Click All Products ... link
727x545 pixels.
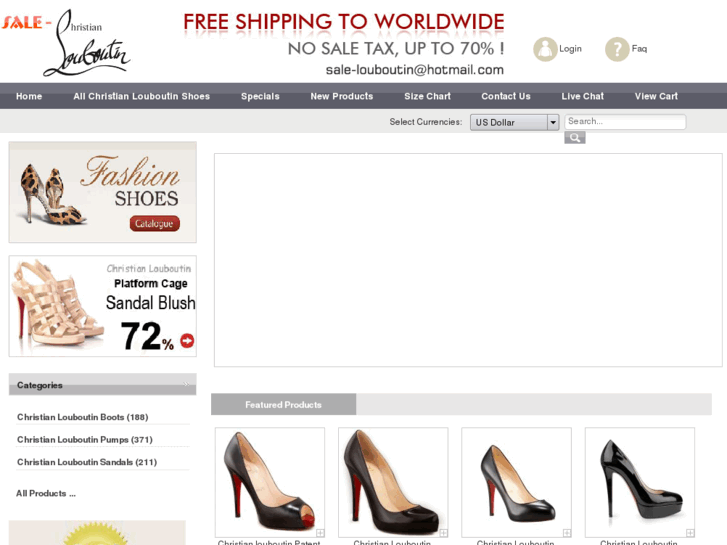[x=46, y=494]
